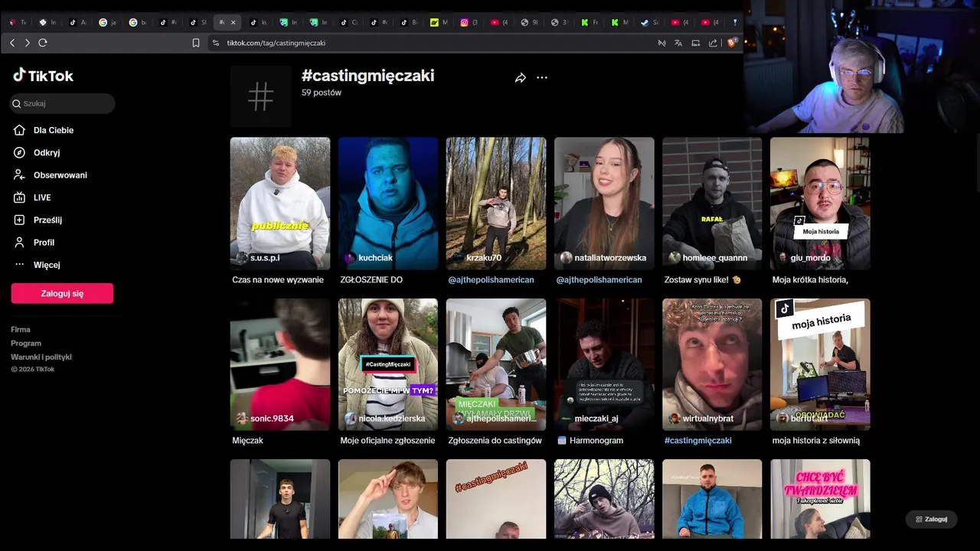
Task: Click the address bar URL
Action: click(276, 43)
